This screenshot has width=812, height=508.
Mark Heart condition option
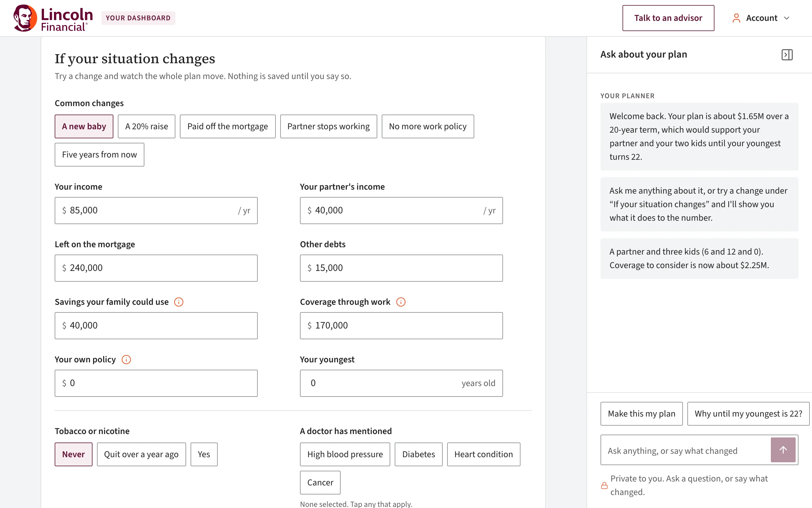pos(484,454)
